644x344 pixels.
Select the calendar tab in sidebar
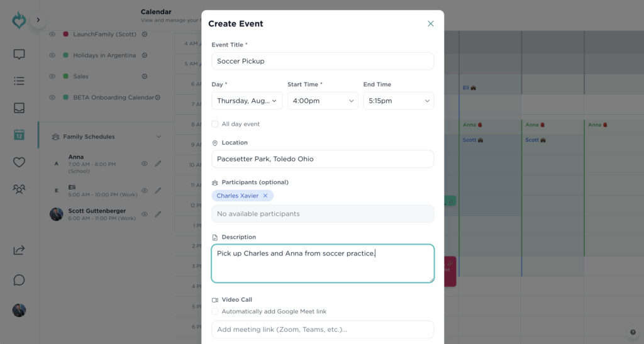click(x=19, y=135)
